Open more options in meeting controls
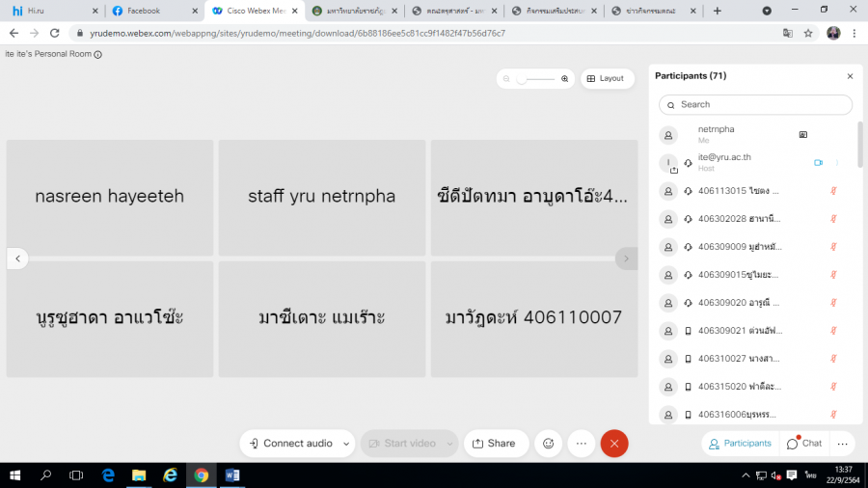This screenshot has width=868, height=488. [x=582, y=444]
